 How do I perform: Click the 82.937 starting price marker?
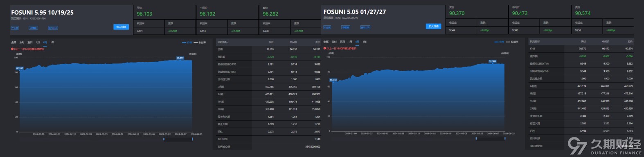20,68
